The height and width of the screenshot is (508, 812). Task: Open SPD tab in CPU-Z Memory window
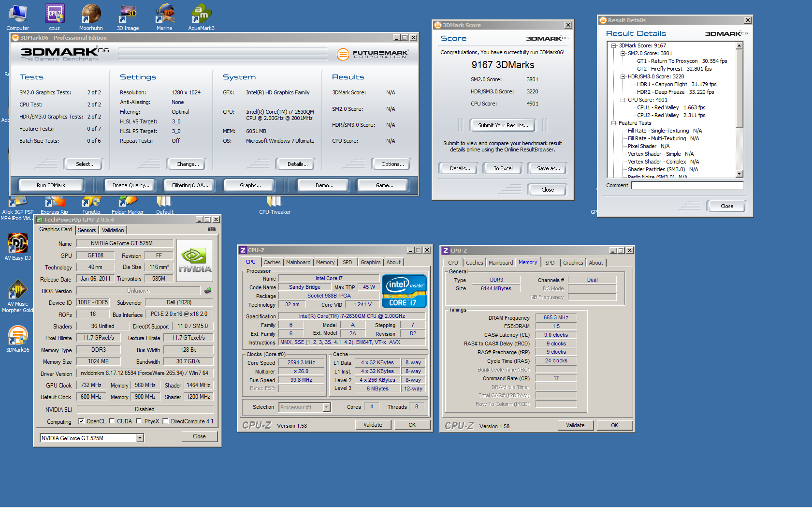pos(550,263)
